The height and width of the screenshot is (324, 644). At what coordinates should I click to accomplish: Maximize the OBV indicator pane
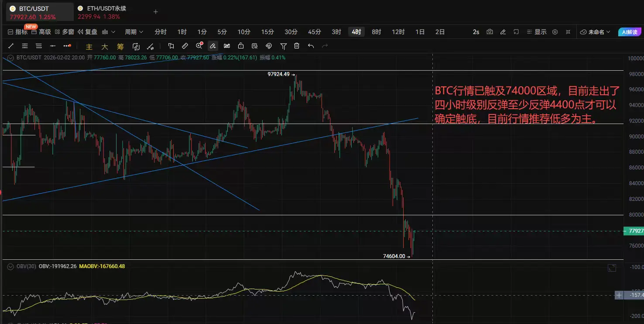[x=612, y=267]
